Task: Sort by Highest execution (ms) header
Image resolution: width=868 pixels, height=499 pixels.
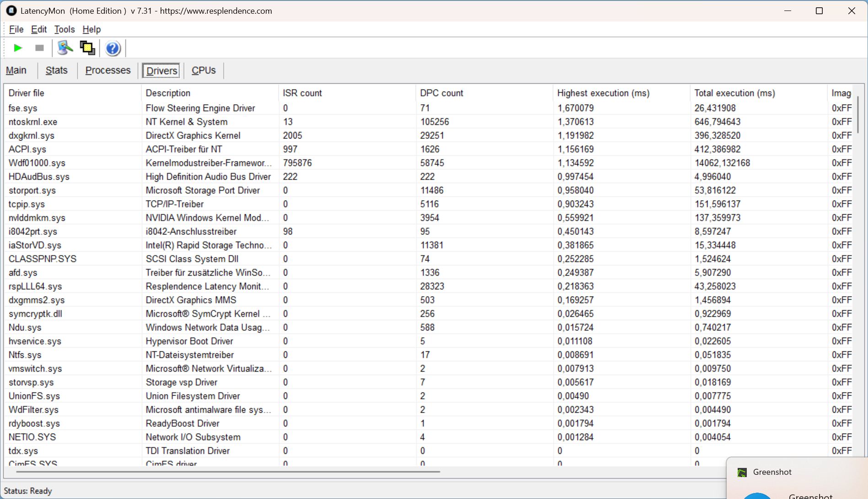Action: click(622, 93)
